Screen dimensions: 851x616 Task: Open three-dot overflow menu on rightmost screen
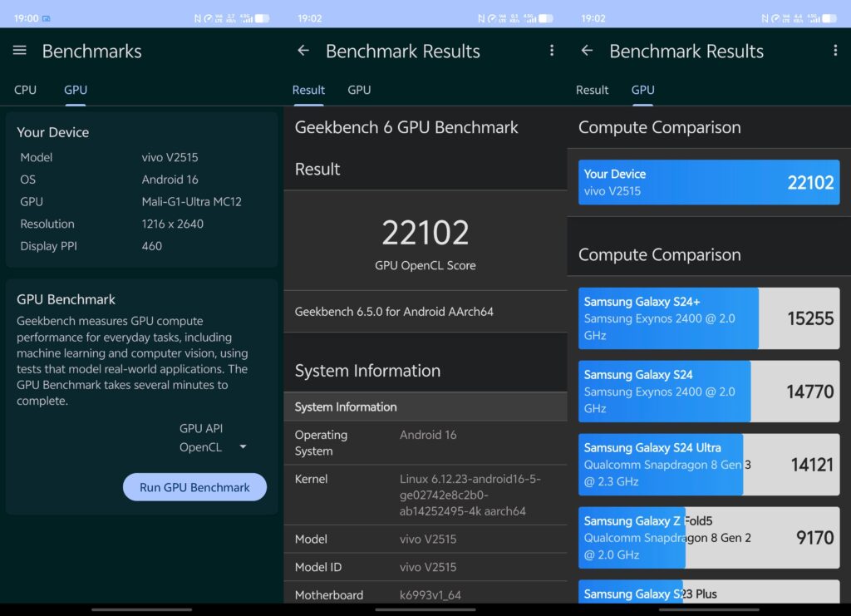[835, 51]
